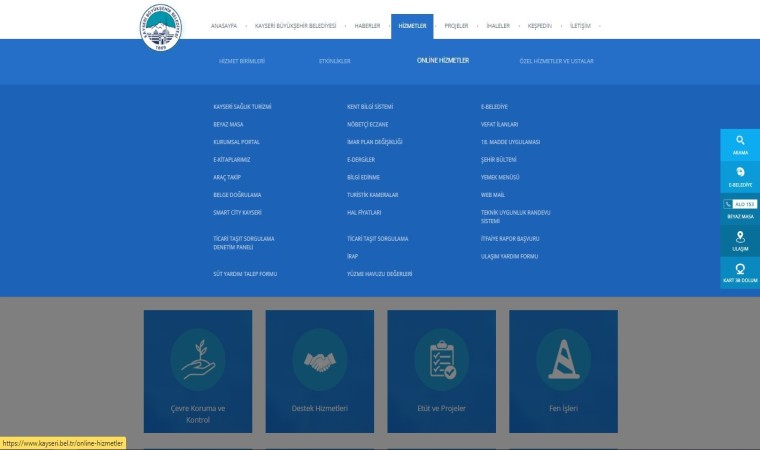Switch to the Hizmet Birimleri tab
760x450 pixels.
coord(242,61)
